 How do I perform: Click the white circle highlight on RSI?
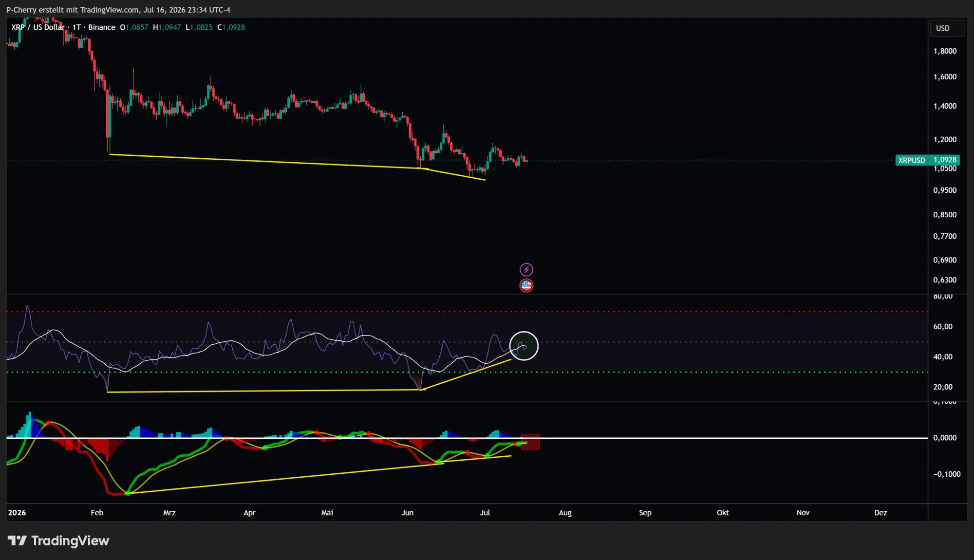524,346
